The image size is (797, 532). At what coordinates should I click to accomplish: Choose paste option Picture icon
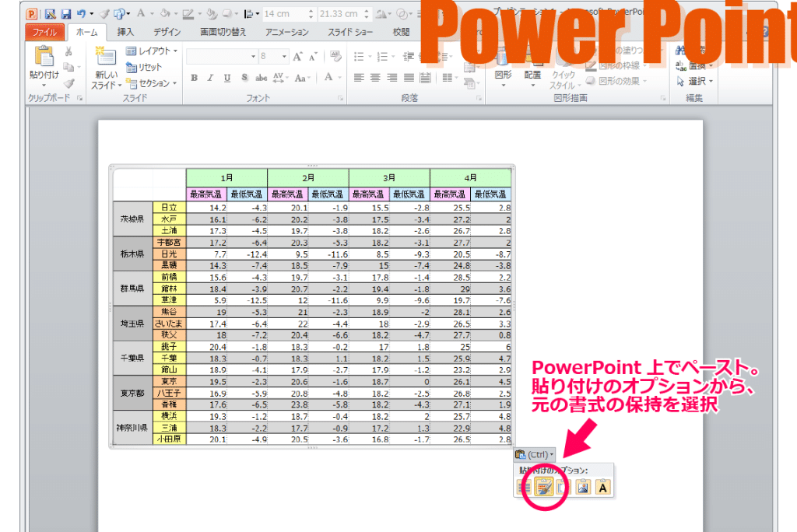(583, 488)
